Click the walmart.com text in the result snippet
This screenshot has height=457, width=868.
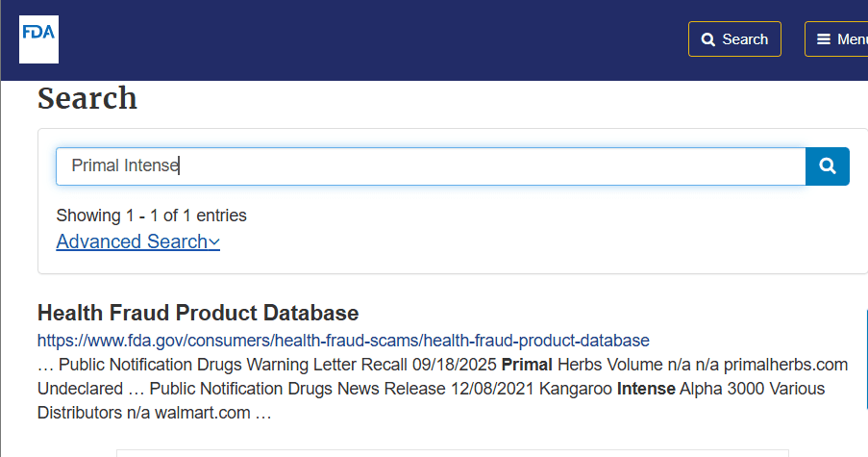pyautogui.click(x=202, y=413)
